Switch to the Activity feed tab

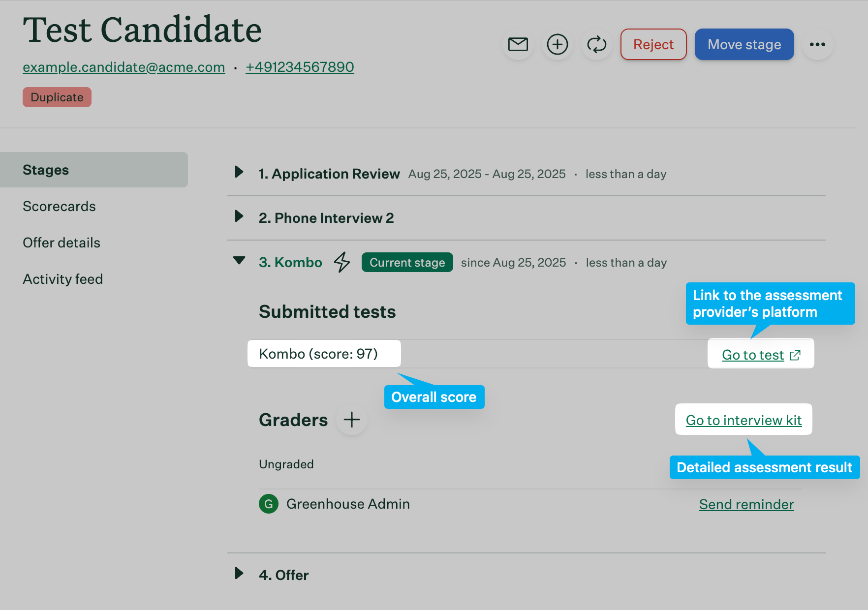point(62,279)
